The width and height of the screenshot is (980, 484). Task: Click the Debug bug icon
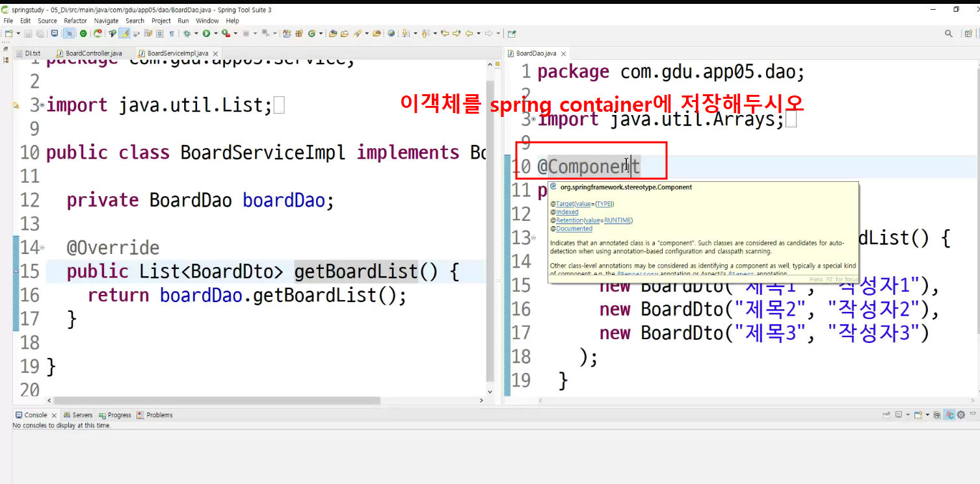[187, 33]
